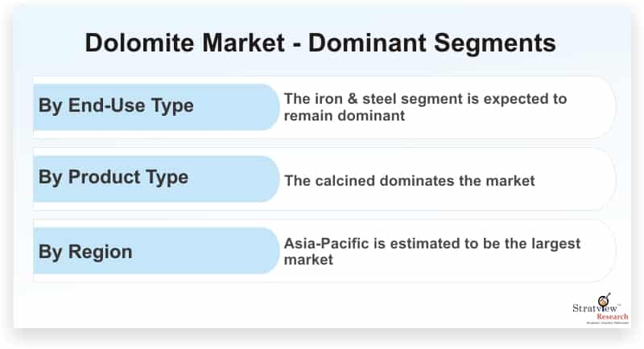Click the words "remain dominant" in first row
The image size is (644, 349).
344,116
